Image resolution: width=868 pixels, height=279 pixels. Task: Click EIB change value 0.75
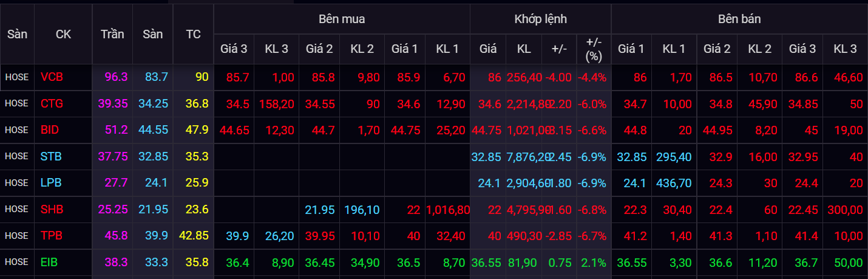[561, 262]
